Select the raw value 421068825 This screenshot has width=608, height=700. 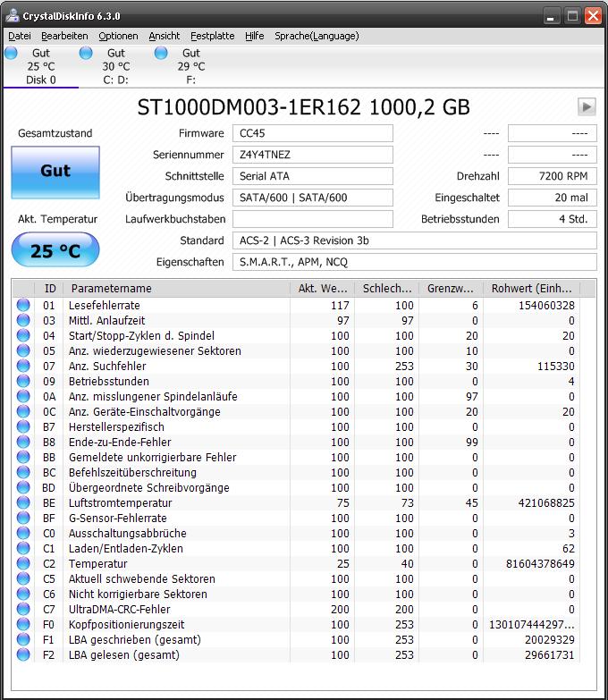(x=546, y=502)
